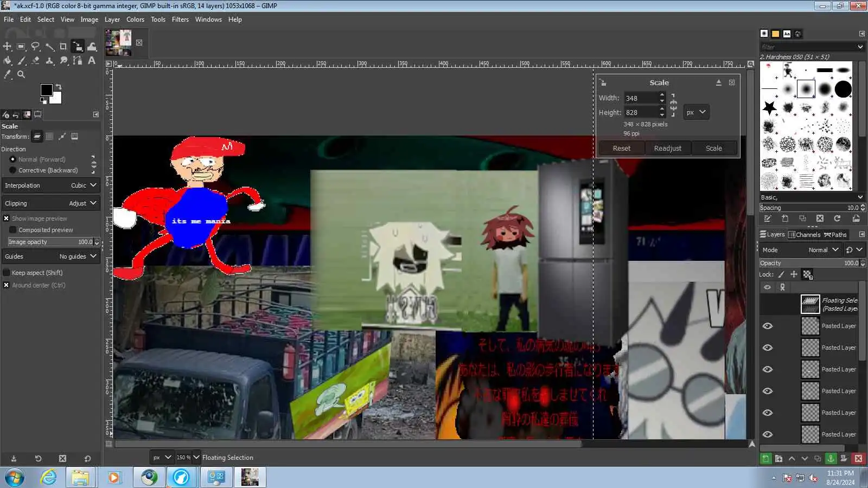Image resolution: width=868 pixels, height=488 pixels.
Task: Raise the layer with up arrow
Action: pyautogui.click(x=792, y=459)
